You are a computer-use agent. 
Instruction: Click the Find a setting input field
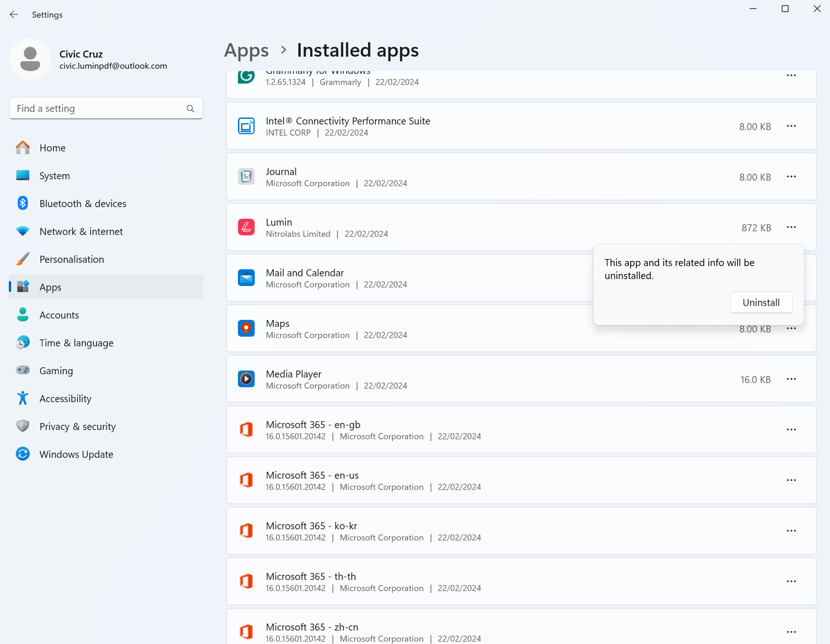coord(97,108)
